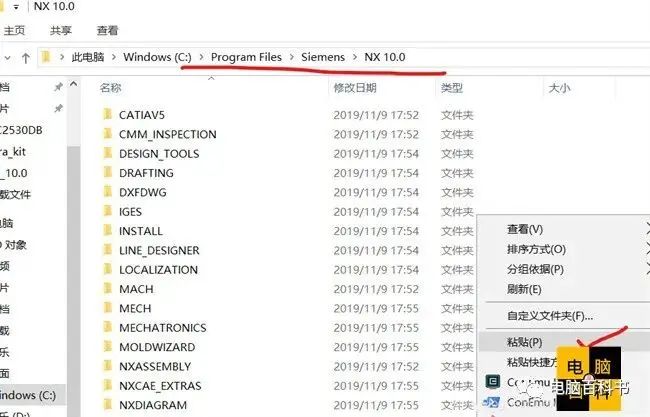This screenshot has width=650, height=417.
Task: Click CATIAV5 date 2019/11/9 17:52
Action: click(376, 115)
